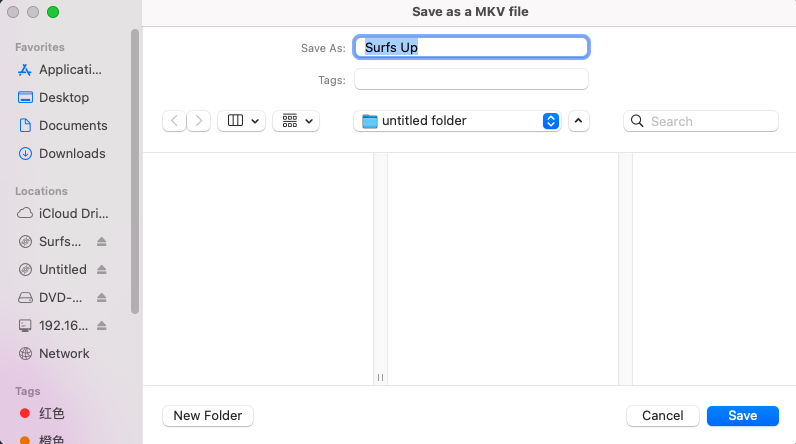Select the Untitled disc volume icon
This screenshot has height=444, width=796.
pos(25,269)
